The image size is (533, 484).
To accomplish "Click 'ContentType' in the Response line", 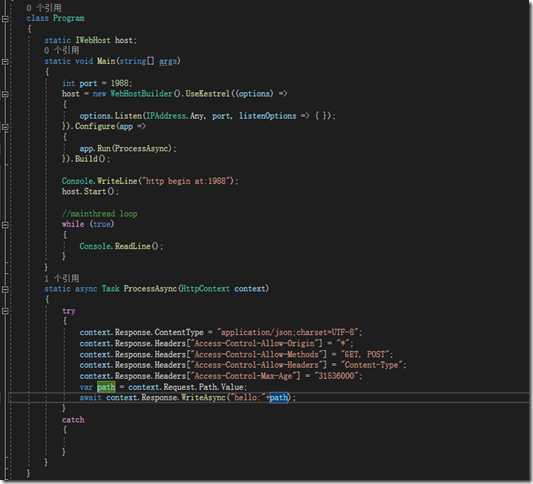I will pos(179,332).
